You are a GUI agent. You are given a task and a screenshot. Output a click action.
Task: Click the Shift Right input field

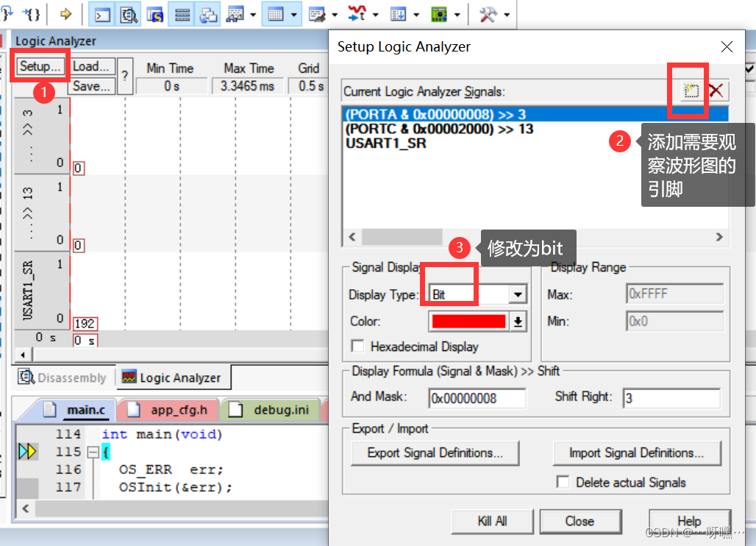tap(671, 398)
